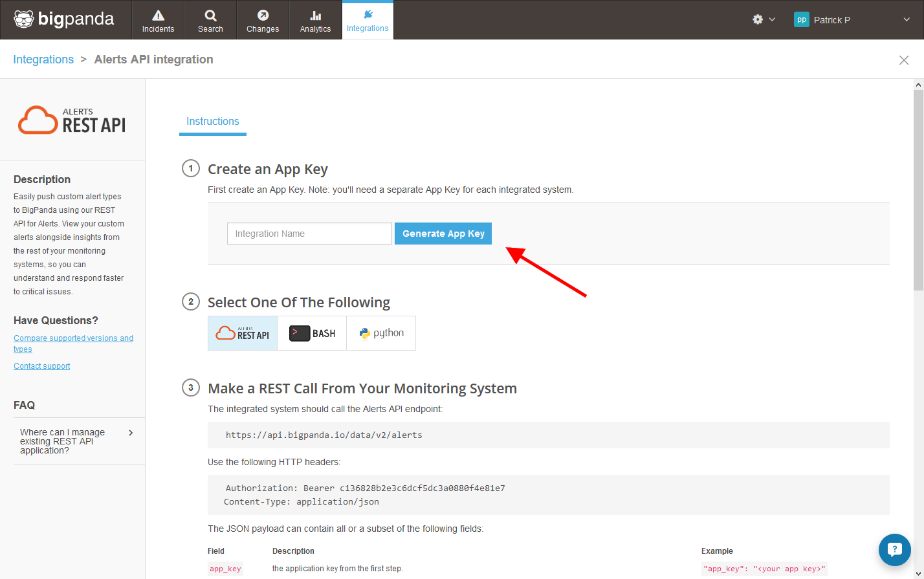Choose the python option
Image resolution: width=924 pixels, height=579 pixels.
click(x=381, y=333)
